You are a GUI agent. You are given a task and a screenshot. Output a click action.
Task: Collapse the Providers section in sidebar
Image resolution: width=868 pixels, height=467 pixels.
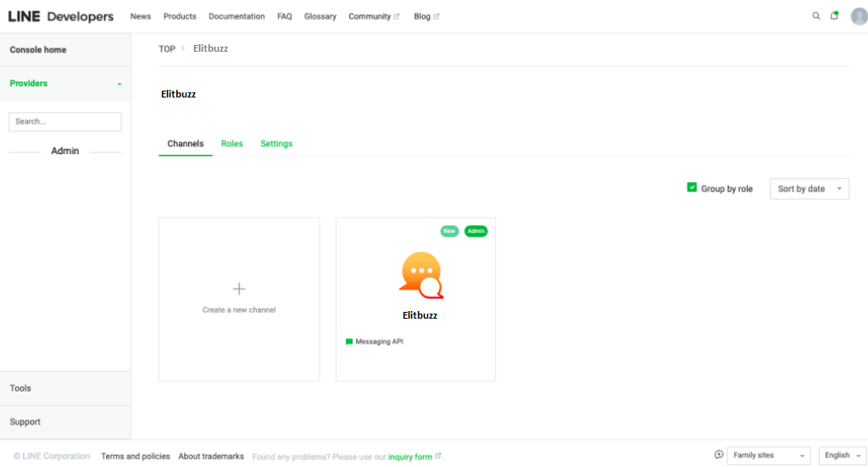[x=120, y=84]
